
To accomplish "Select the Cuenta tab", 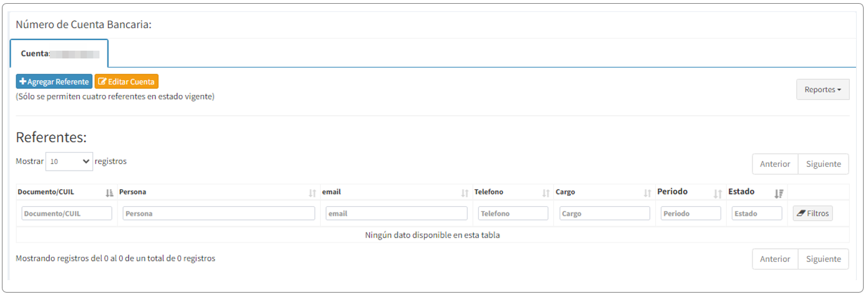I will point(59,54).
